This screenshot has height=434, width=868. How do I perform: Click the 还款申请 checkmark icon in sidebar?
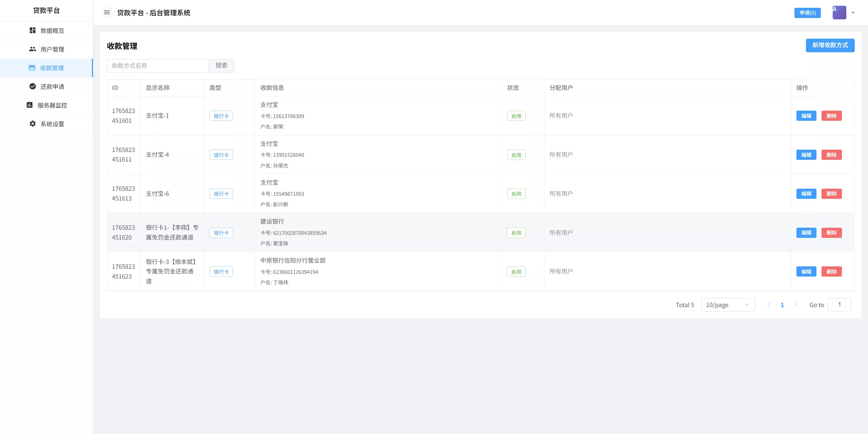click(x=32, y=86)
